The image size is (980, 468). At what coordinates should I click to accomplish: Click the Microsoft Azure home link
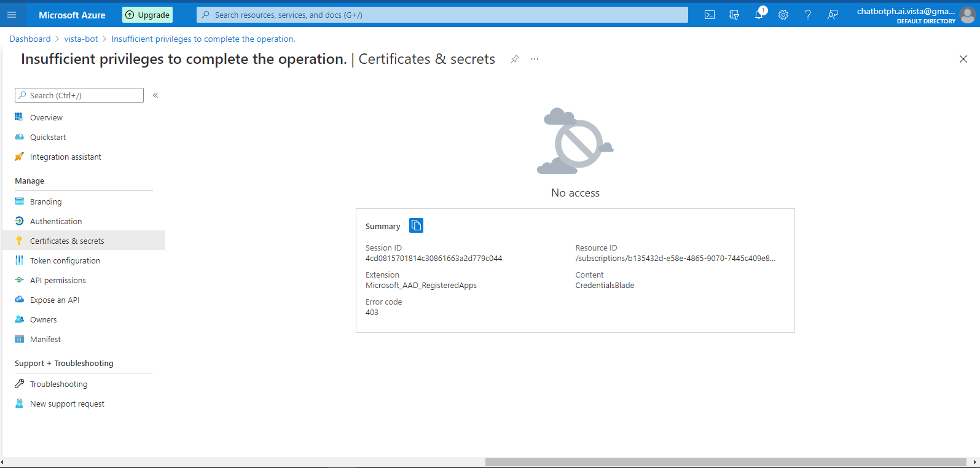click(x=72, y=15)
